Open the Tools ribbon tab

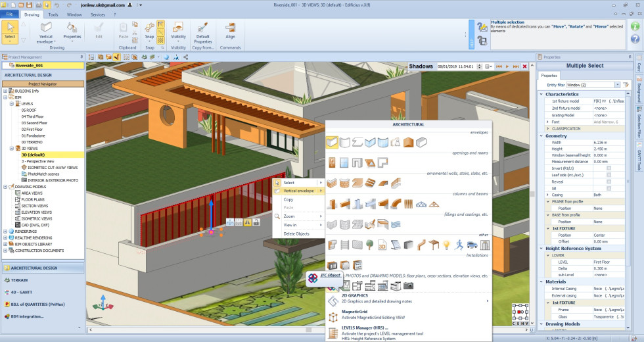tap(53, 14)
